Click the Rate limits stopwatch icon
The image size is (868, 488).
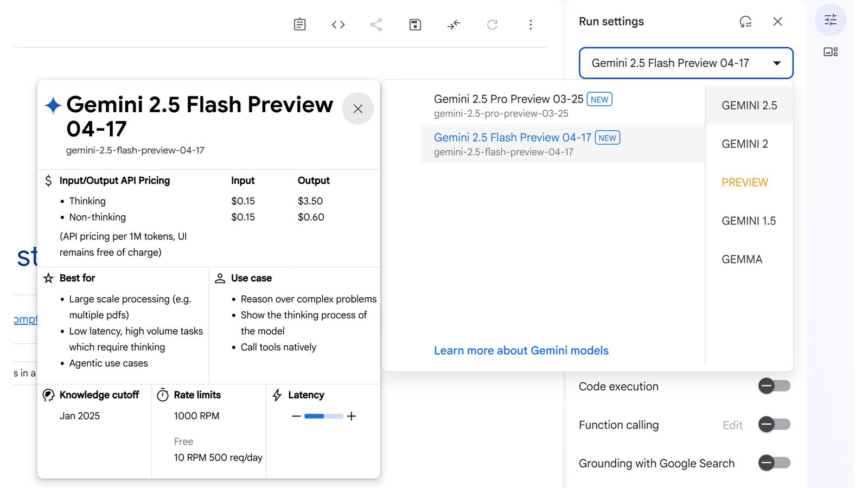163,395
